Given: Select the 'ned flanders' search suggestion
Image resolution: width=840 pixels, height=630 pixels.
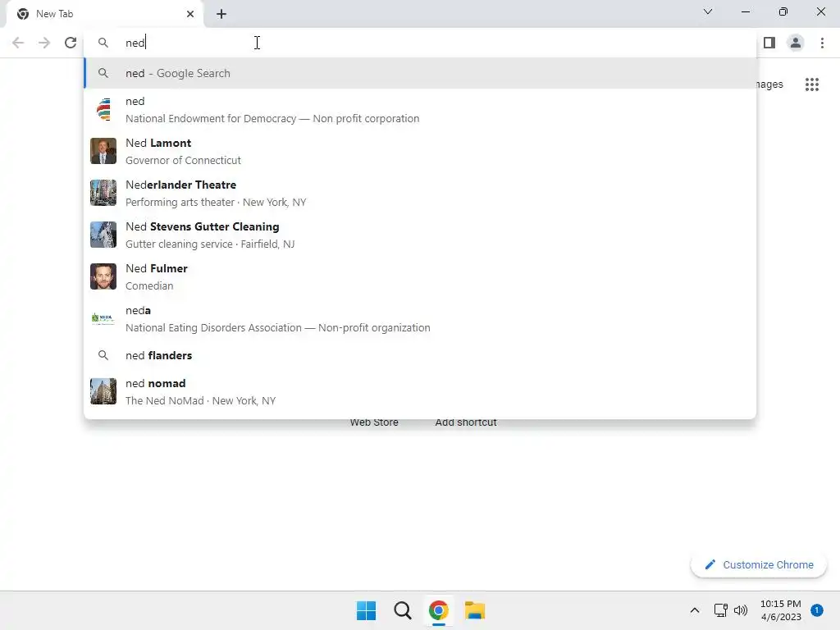Looking at the screenshot, I should (420, 356).
